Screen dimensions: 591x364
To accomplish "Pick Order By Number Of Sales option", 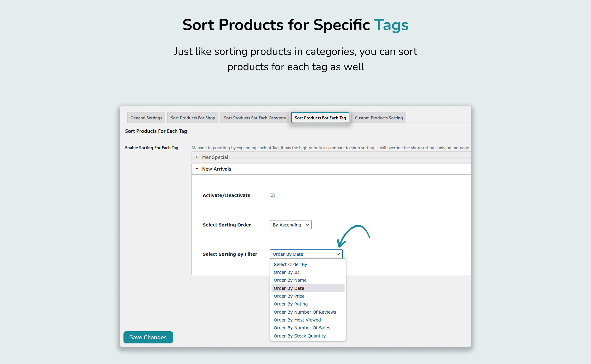I will point(302,328).
